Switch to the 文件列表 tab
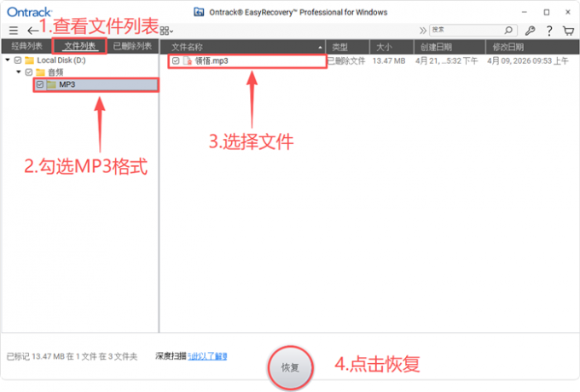 80,46
